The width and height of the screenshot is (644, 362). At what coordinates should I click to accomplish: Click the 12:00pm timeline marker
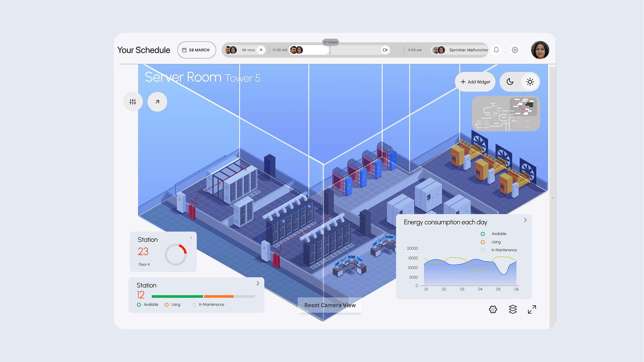tap(331, 42)
